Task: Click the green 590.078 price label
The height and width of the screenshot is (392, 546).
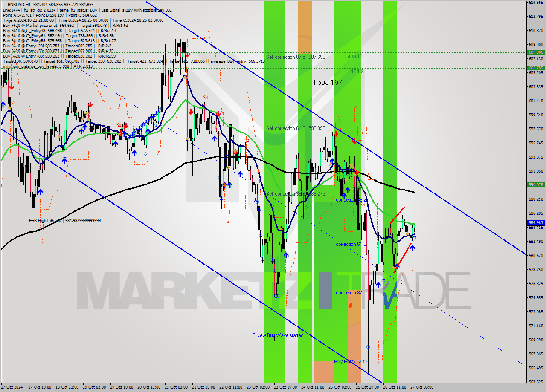Action: coord(536,184)
